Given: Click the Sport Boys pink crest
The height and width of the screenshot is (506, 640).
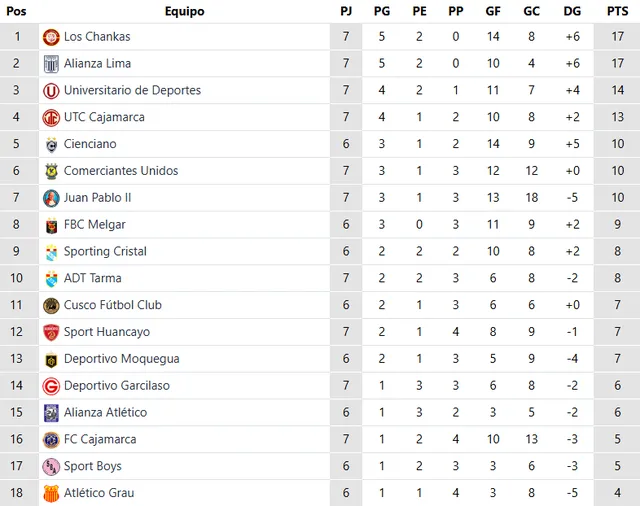Looking at the screenshot, I should click(x=51, y=466).
